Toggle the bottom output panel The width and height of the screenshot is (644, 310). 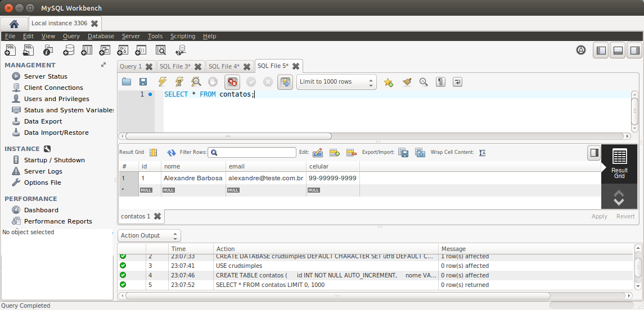[618, 50]
